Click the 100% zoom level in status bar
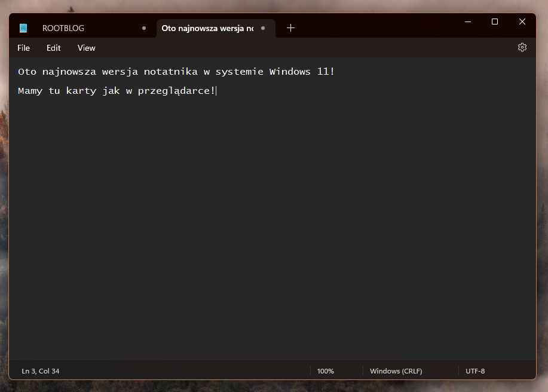Viewport: 548px width, 392px height. point(326,371)
